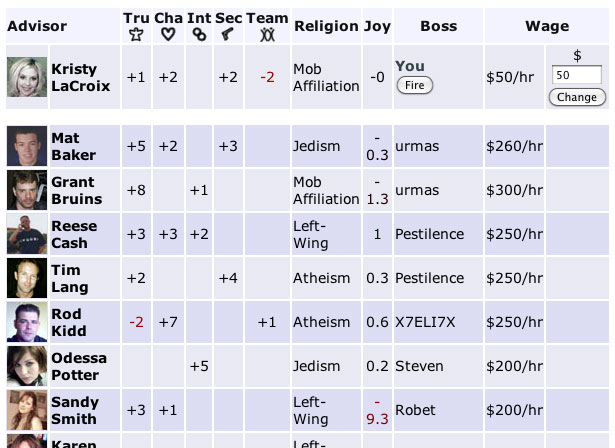This screenshot has width=615, height=448.
Task: Select Odessa Potter's portrait thumbnail
Action: click(26, 366)
